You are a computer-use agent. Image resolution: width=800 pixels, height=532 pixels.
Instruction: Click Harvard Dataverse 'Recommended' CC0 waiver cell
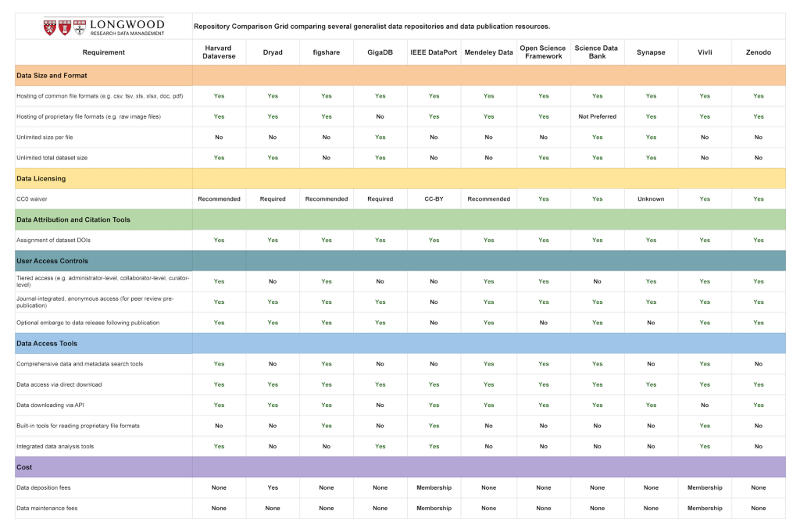click(x=219, y=199)
